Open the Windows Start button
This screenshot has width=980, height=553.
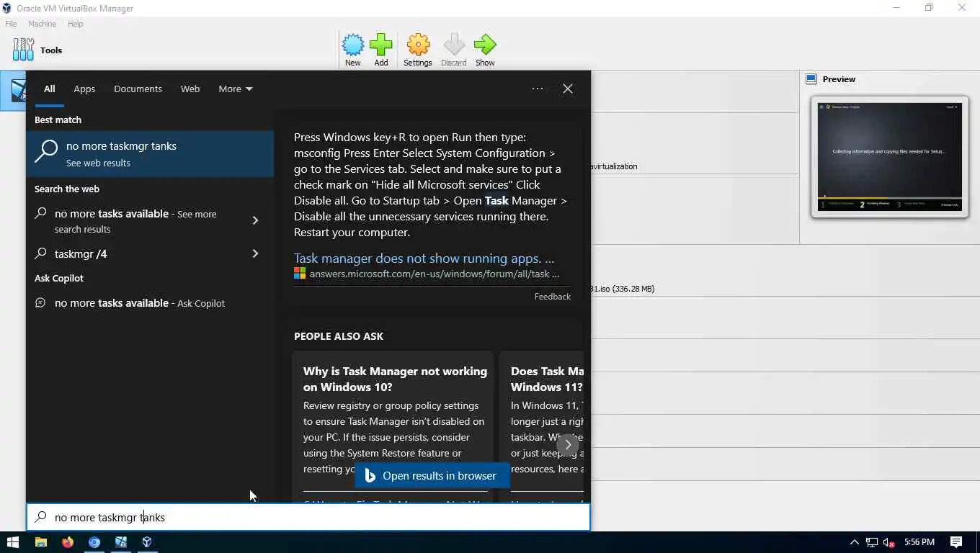click(12, 542)
